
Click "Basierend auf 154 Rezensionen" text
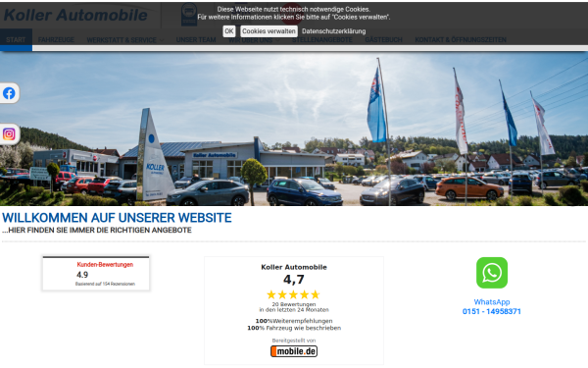coord(105,284)
